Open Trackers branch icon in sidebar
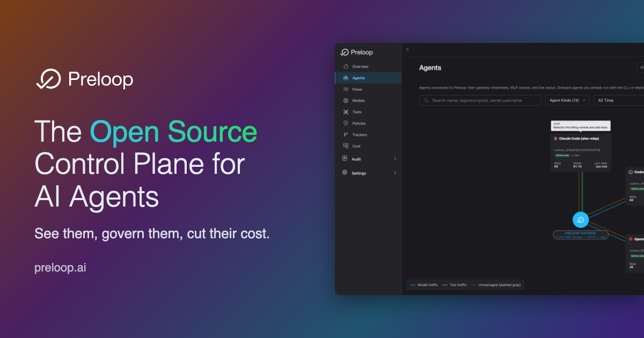The image size is (644, 338). 346,135
